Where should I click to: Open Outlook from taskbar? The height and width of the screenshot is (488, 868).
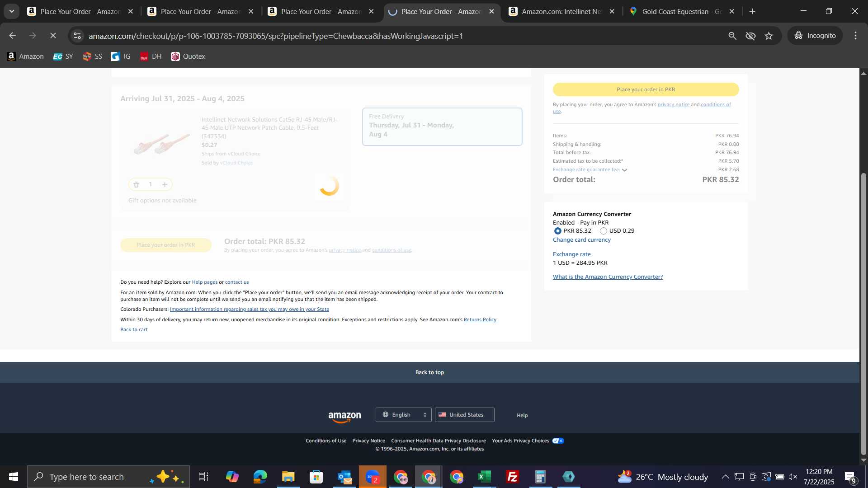click(x=344, y=477)
